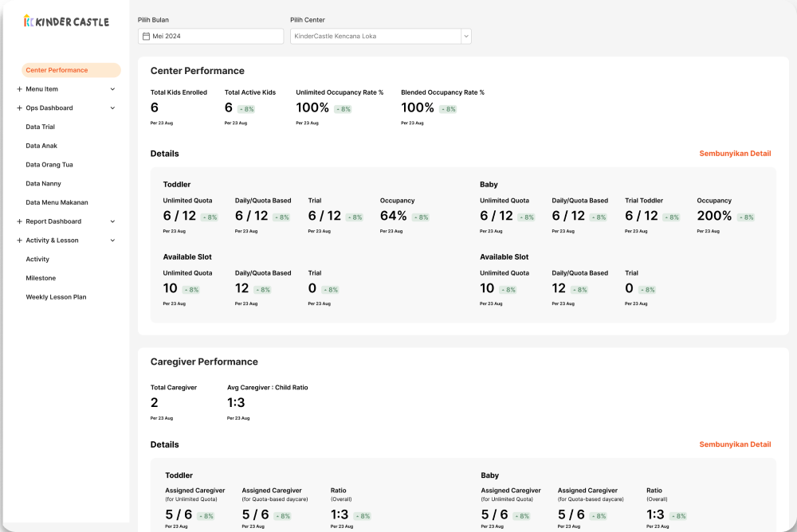
Task: Click Baby Available Slot Daily/Quota Based 12
Action: [559, 288]
